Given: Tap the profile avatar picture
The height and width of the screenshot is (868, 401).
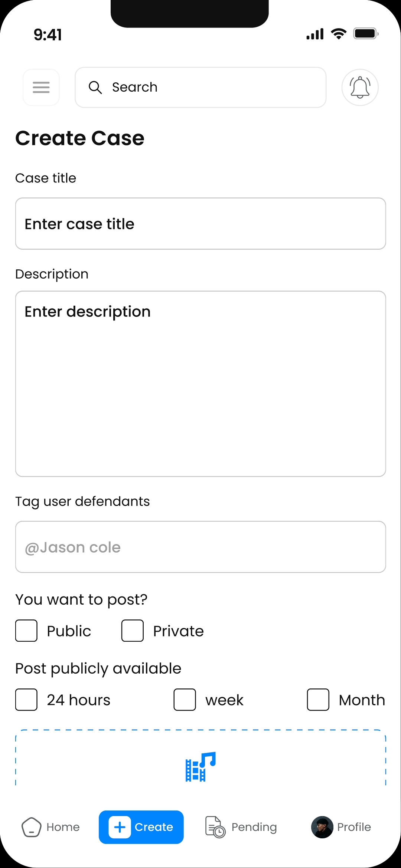Looking at the screenshot, I should pos(322,827).
